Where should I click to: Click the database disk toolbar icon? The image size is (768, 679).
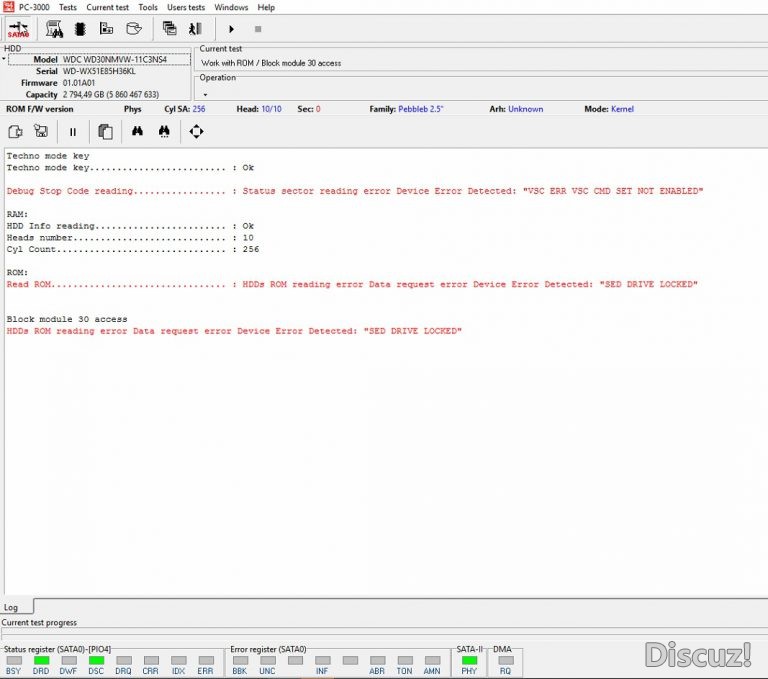coord(134,29)
